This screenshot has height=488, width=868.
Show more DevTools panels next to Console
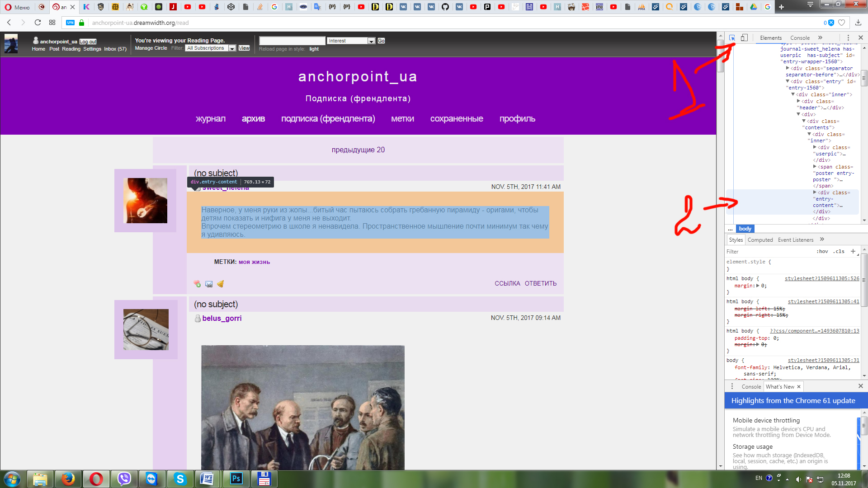tap(820, 38)
